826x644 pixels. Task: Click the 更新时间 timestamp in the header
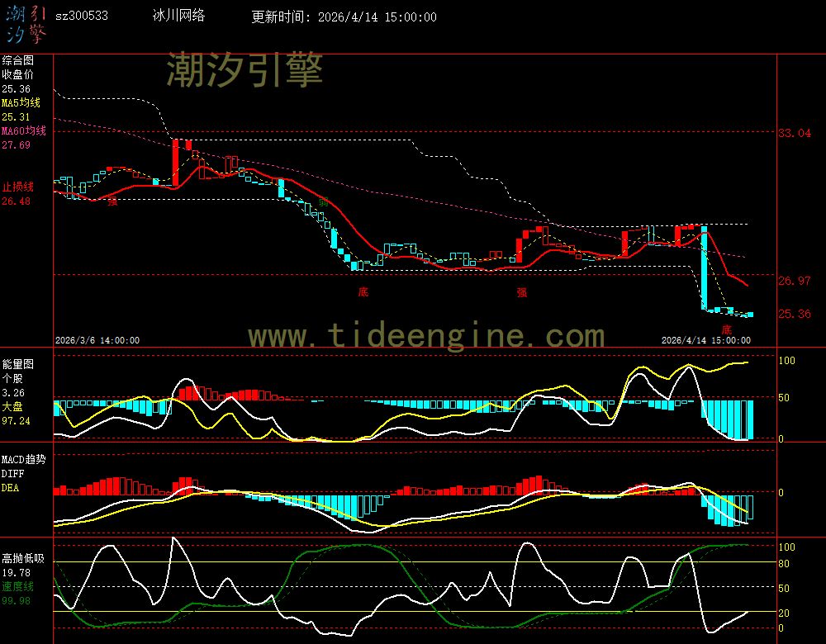[344, 17]
